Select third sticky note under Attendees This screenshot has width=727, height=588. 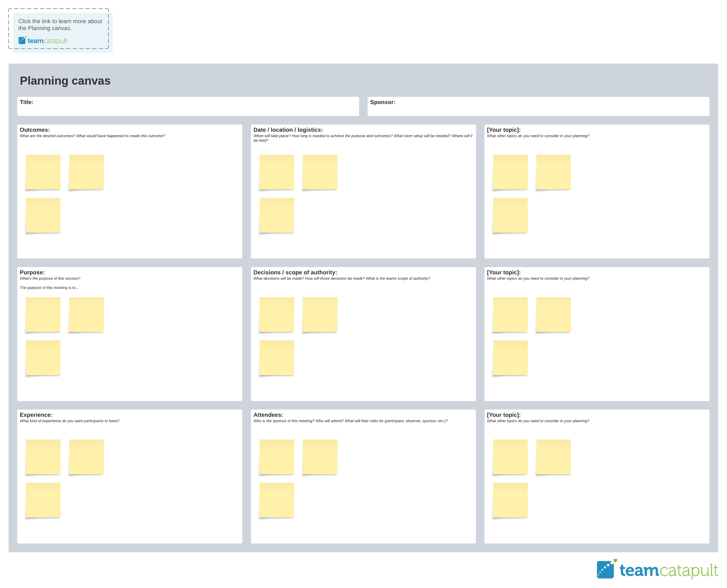(x=277, y=500)
